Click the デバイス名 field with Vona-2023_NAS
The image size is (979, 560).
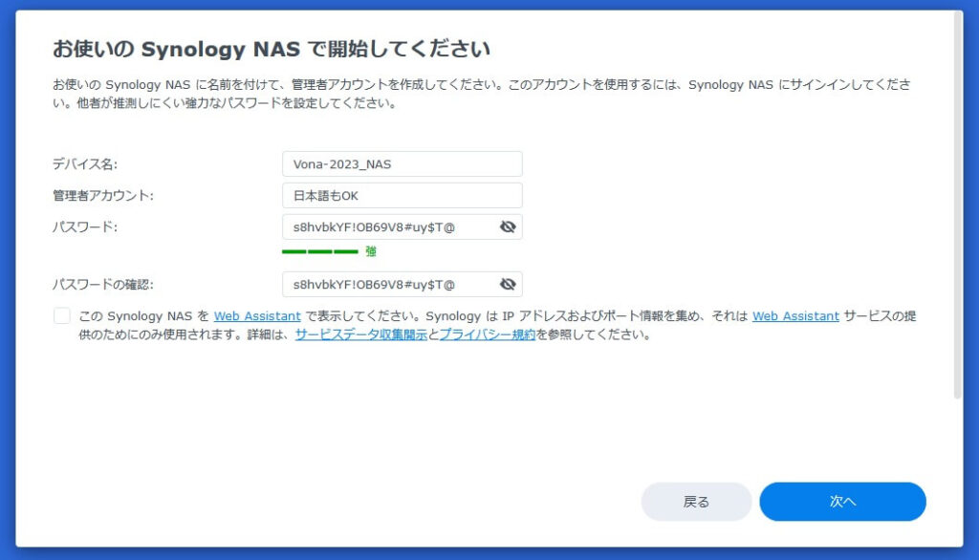(402, 164)
